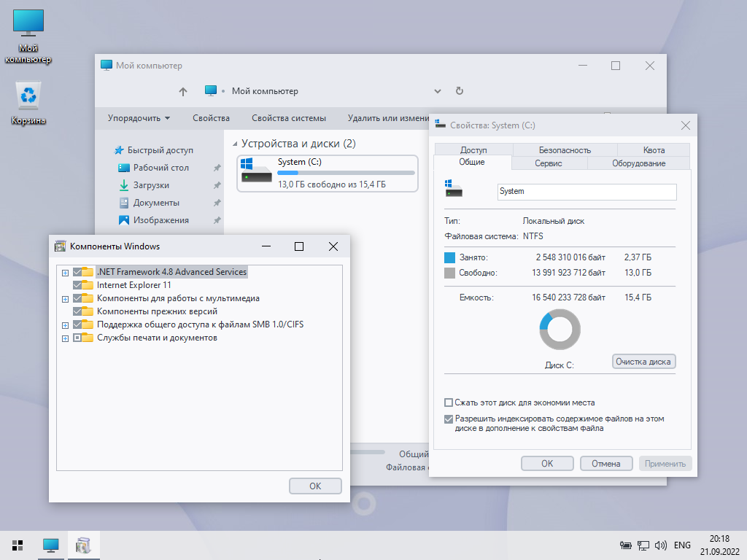Open the address bar history dropdown
This screenshot has height=560, width=747.
point(438,91)
